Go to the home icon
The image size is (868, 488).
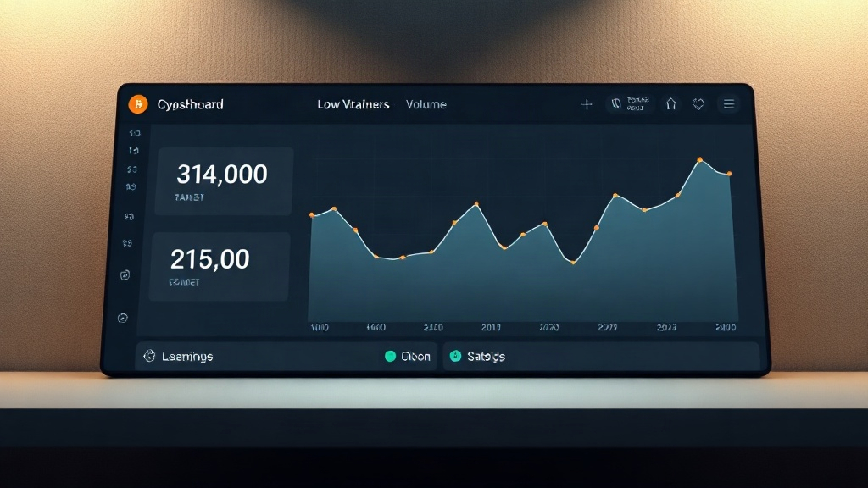[671, 103]
